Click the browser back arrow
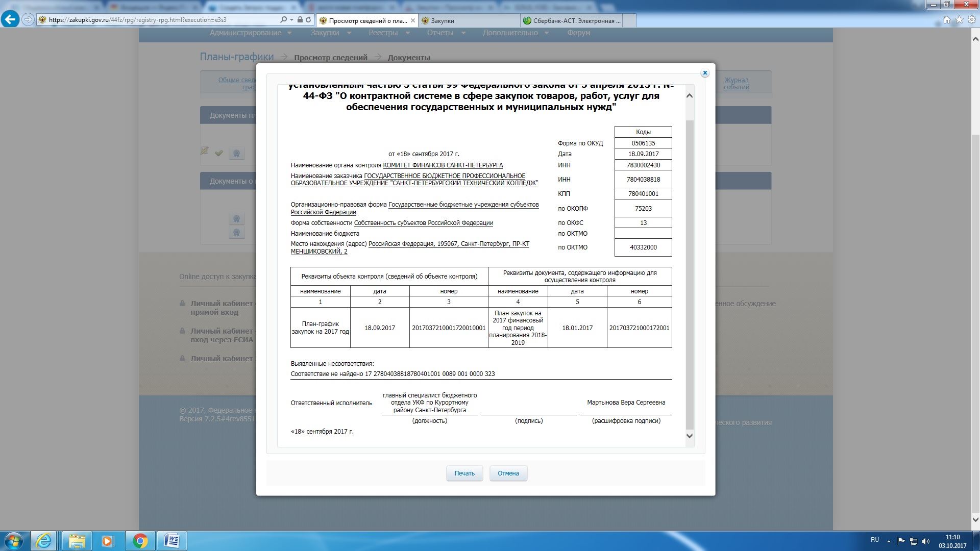The height and width of the screenshot is (551, 980). (x=10, y=20)
